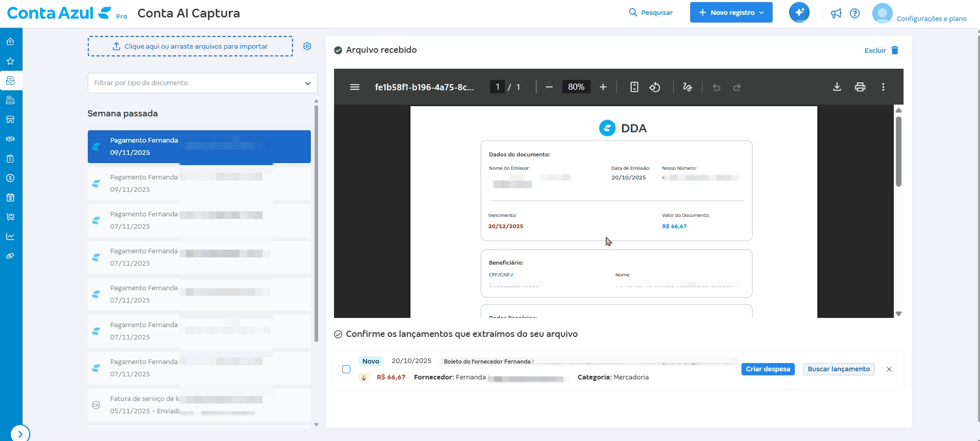Click Vencimento date 20/12/2025 in PDF
This screenshot has width=980, height=441.
pyautogui.click(x=506, y=226)
